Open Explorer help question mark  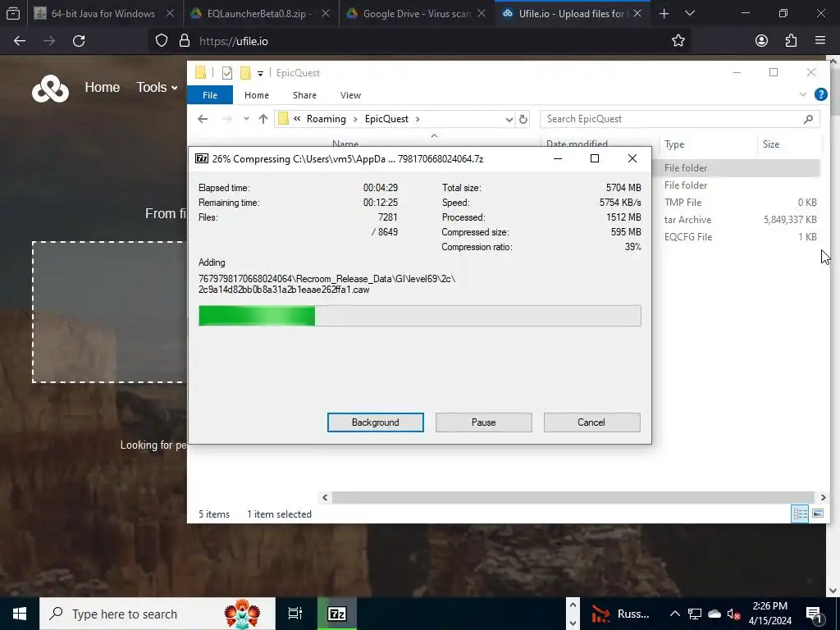(x=820, y=95)
